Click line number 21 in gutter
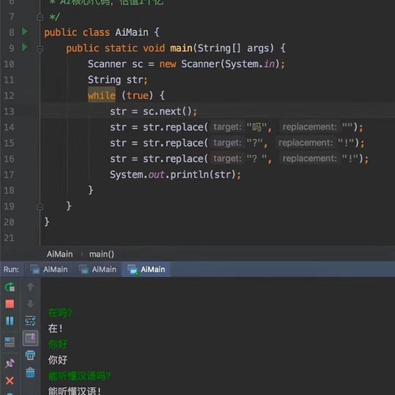 pyautogui.click(x=9, y=238)
